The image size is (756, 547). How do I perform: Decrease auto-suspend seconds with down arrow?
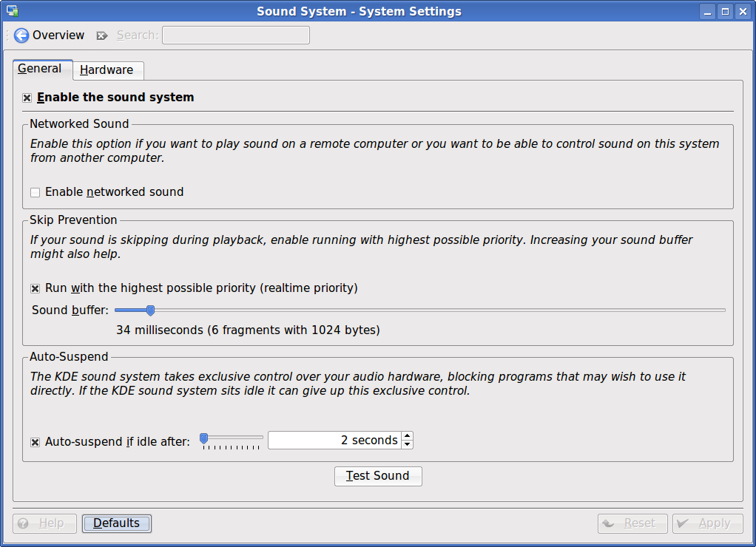(407, 444)
